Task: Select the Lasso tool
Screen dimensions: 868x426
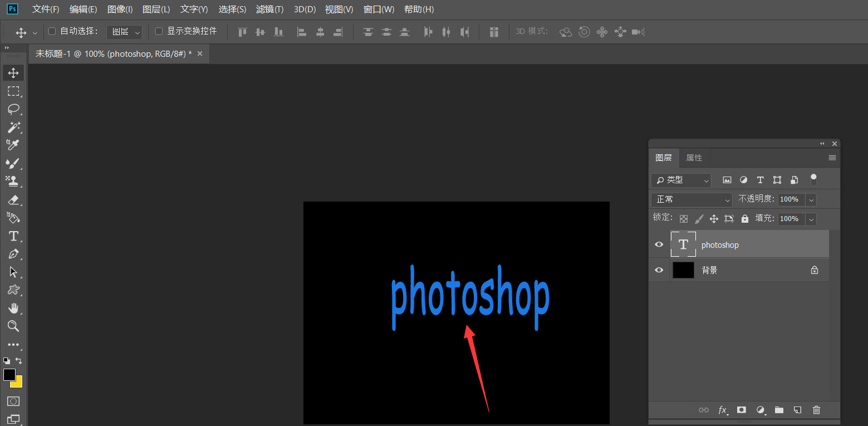Action: click(13, 109)
